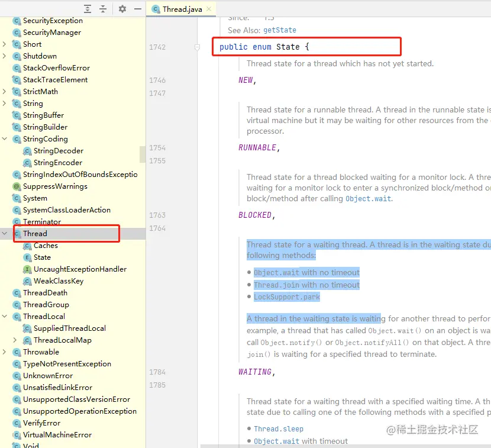
Task: Open Object.wait with no timeout link
Action: (x=276, y=273)
